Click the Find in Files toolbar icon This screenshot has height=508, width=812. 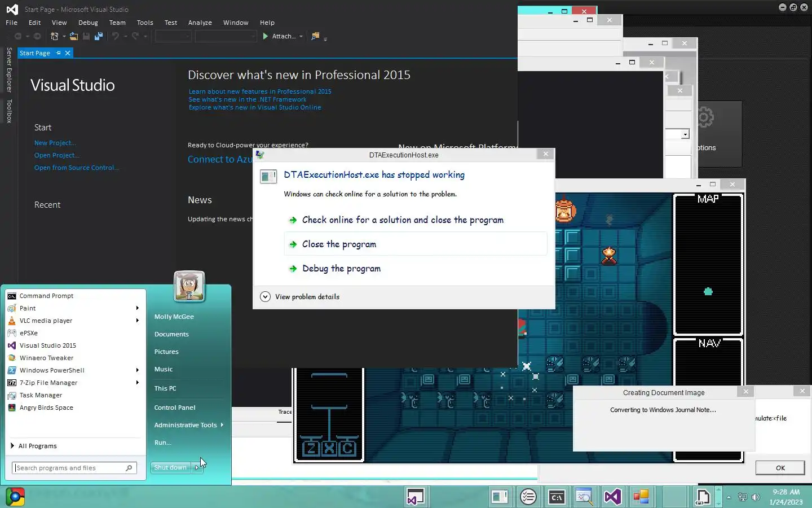click(315, 36)
